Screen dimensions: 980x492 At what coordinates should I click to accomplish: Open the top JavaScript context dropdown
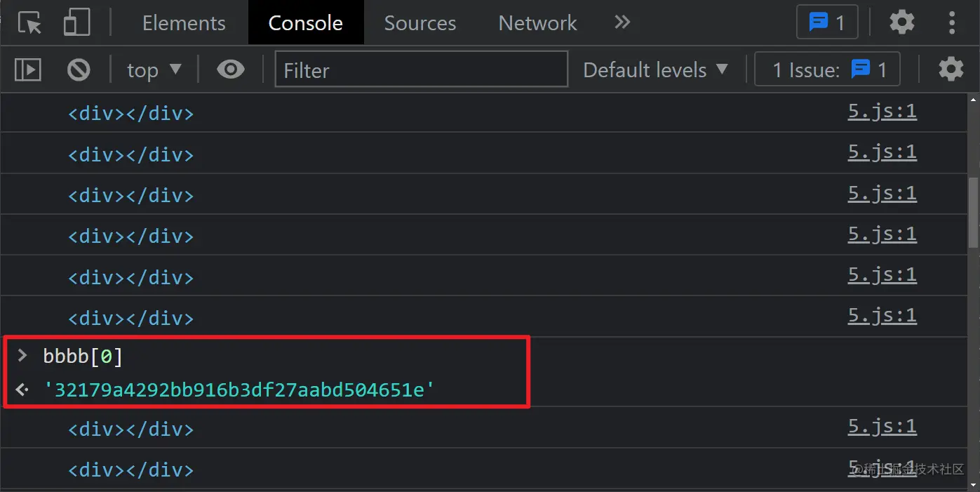point(154,70)
